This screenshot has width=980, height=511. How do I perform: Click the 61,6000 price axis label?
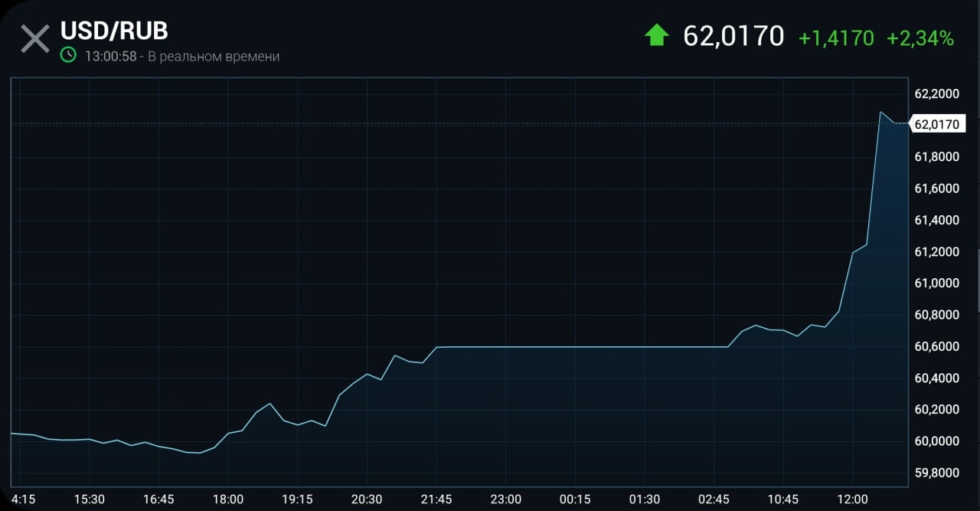point(936,188)
